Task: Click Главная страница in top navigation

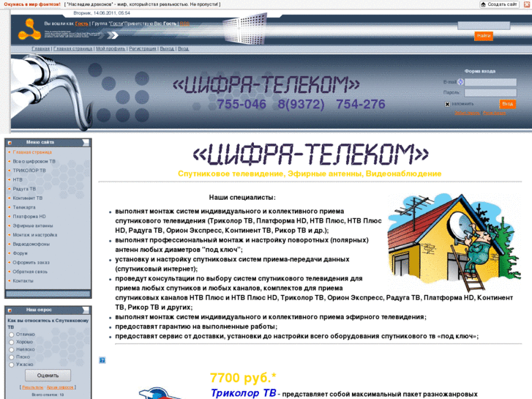Action: pyautogui.click(x=72, y=48)
